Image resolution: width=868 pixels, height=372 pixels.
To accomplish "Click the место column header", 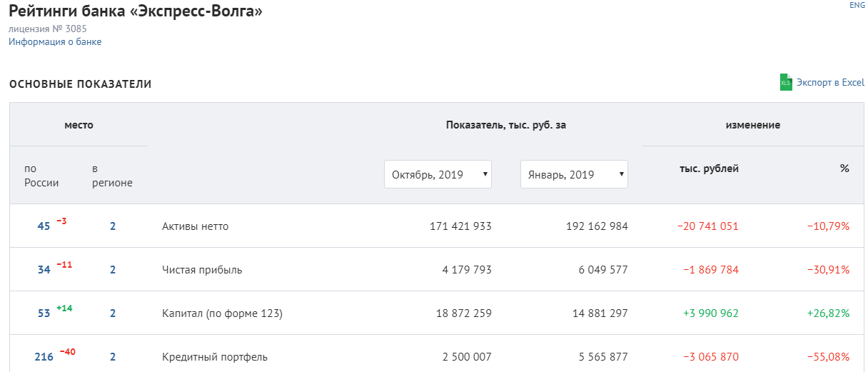I will pyautogui.click(x=79, y=125).
